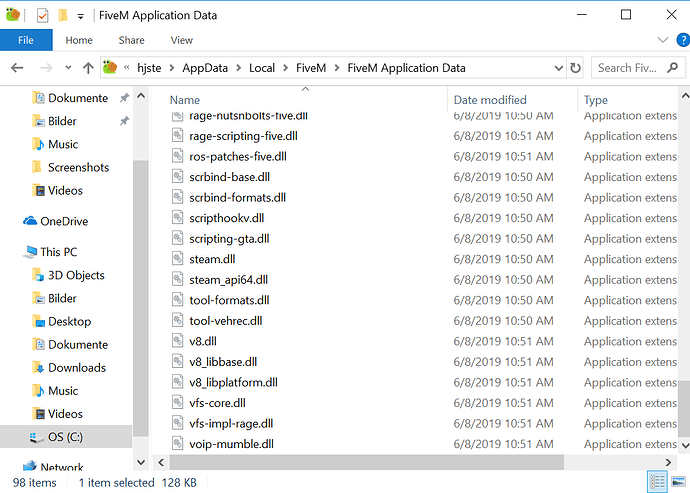Switch to the Share ribbon tab
Viewport: 690px width, 493px height.
131,40
